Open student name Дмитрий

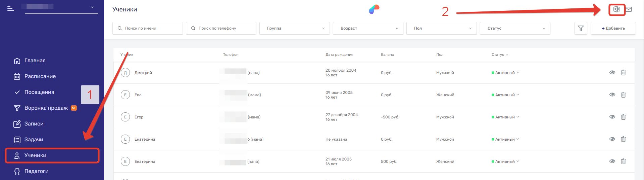point(143,73)
